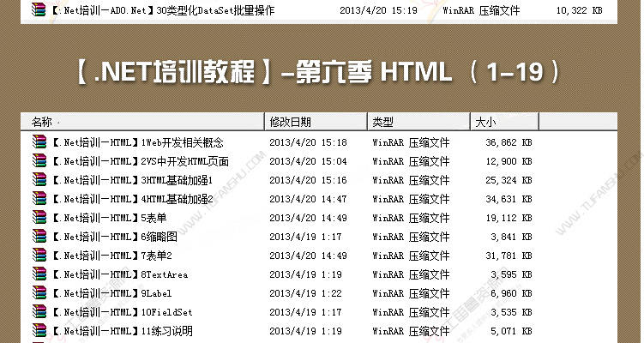Click date 2013/4/19 1:22
The width and height of the screenshot is (644, 343).
(305, 294)
